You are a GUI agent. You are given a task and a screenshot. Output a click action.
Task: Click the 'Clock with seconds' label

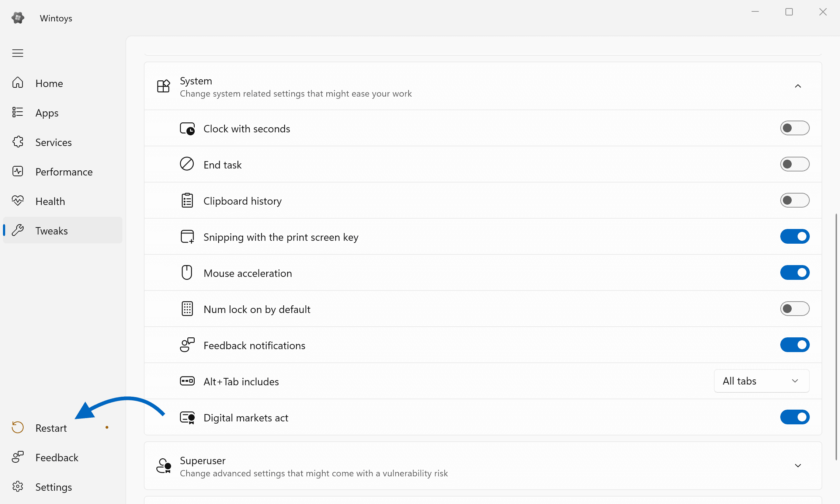coord(247,129)
